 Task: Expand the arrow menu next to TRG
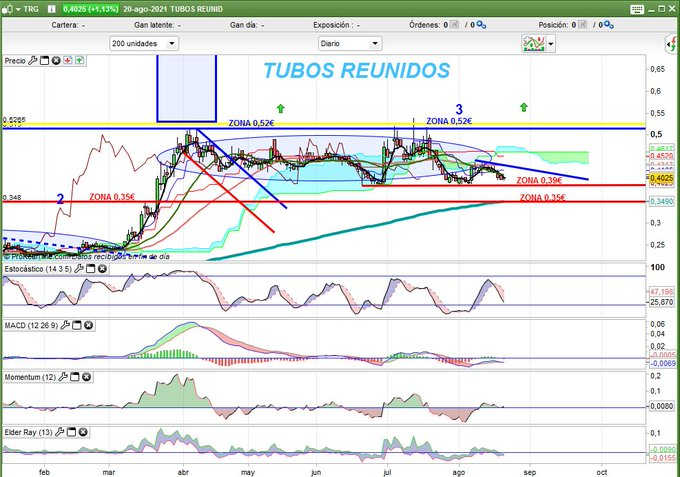[x=18, y=9]
